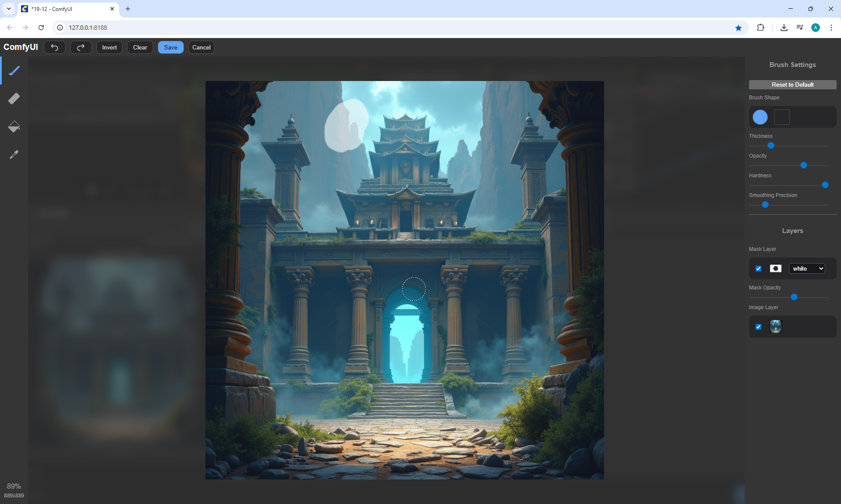Click the redo arrow button

(x=81, y=47)
